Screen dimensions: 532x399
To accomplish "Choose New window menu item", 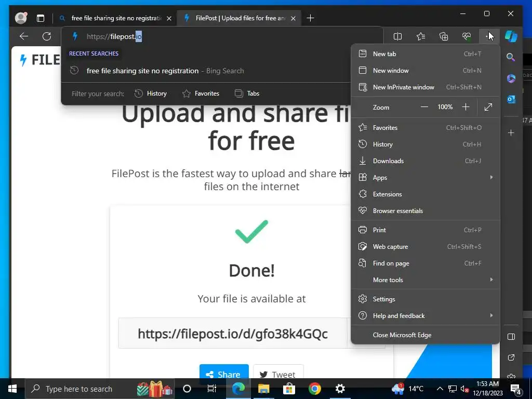I will coord(425,70).
